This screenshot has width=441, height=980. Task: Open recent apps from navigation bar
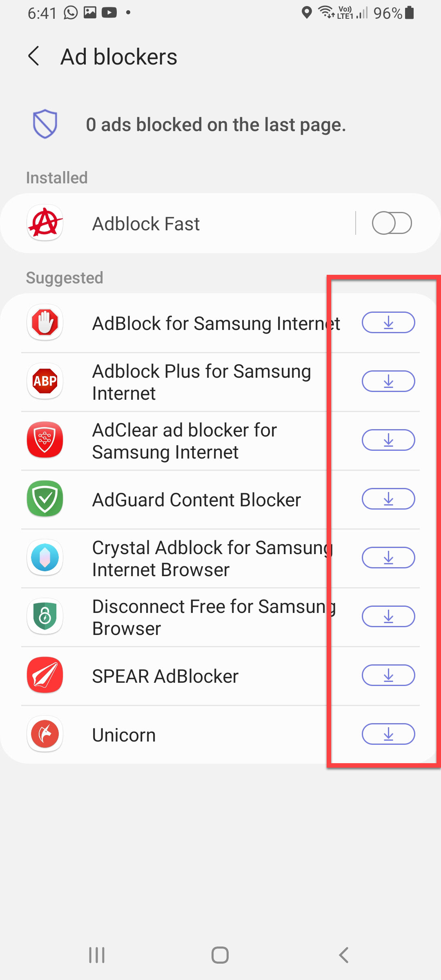[x=97, y=955]
